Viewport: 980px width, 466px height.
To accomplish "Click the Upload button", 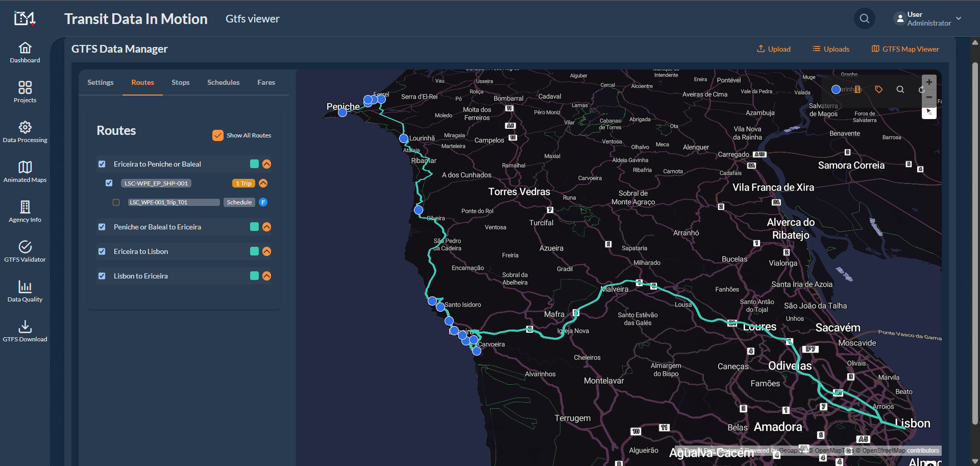I will point(774,49).
